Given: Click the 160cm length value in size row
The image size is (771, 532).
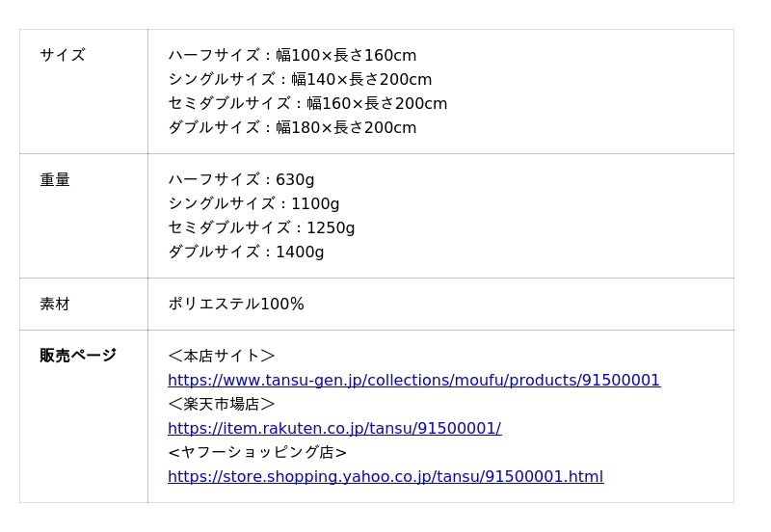Looking at the screenshot, I should 390,56.
